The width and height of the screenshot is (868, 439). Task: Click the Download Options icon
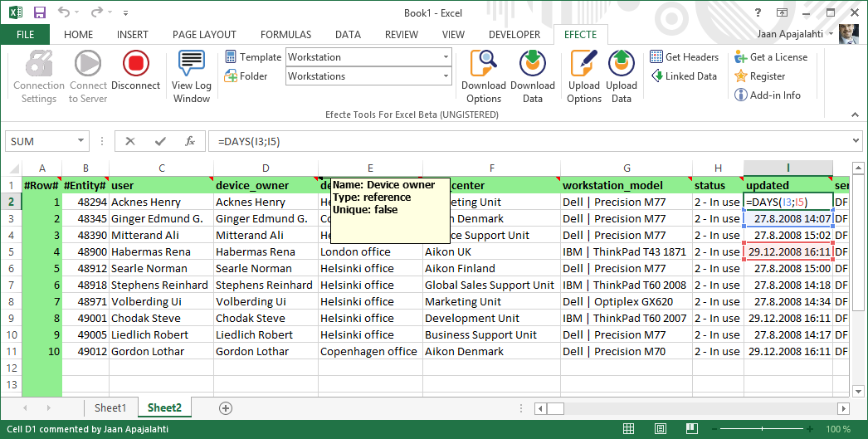(x=484, y=65)
